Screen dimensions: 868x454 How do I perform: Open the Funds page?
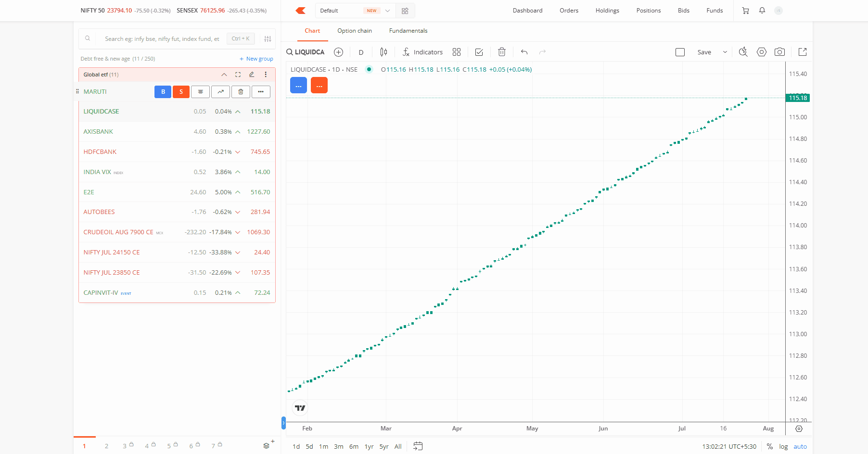pos(715,11)
